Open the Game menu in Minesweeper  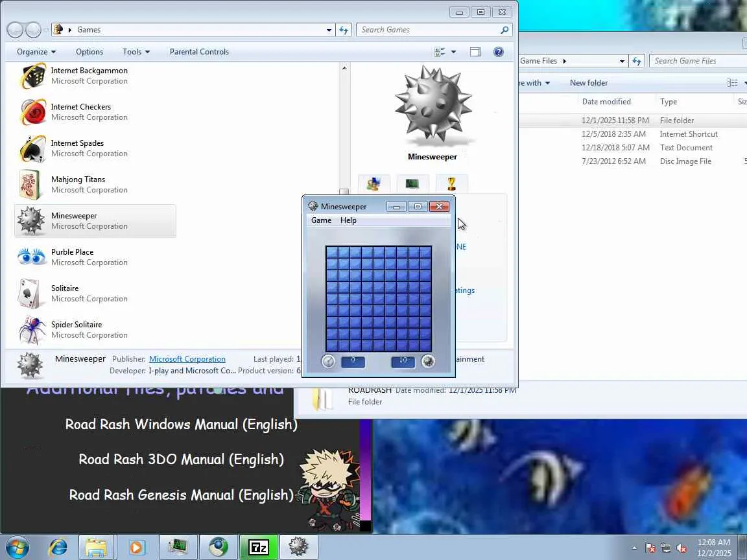(x=321, y=220)
